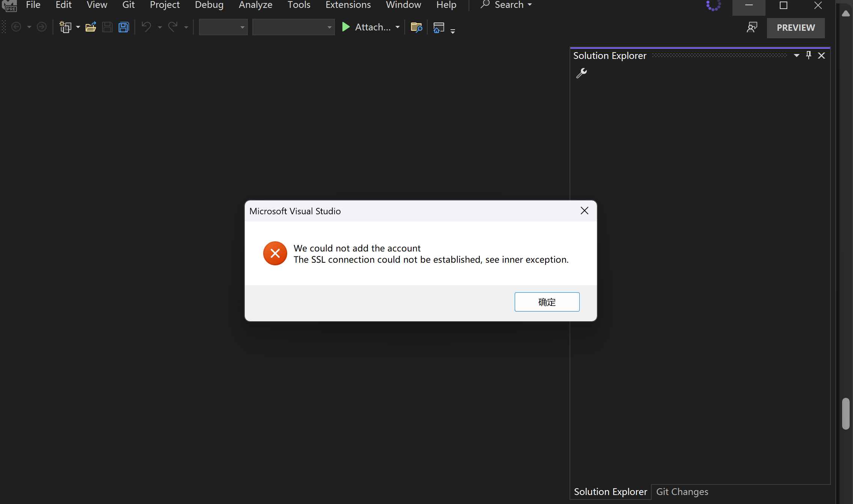Open the Window menu
The width and height of the screenshot is (853, 504).
[403, 5]
